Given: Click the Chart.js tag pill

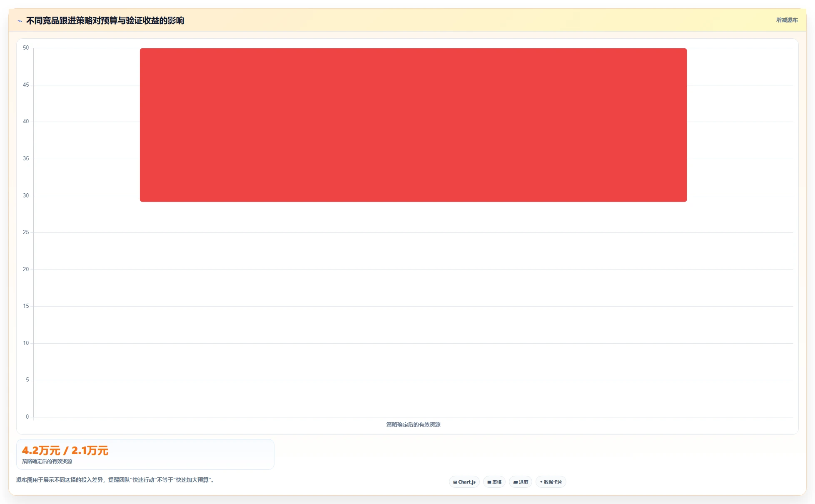Looking at the screenshot, I should point(464,482).
